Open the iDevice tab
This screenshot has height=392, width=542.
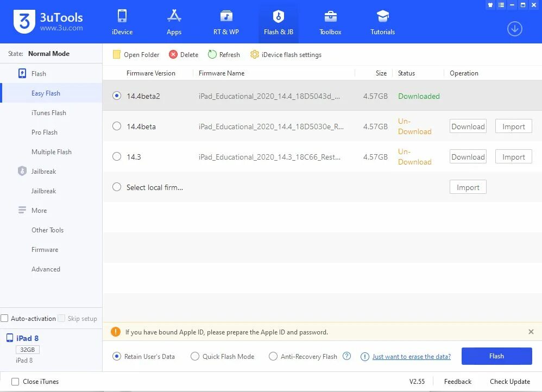click(122, 22)
